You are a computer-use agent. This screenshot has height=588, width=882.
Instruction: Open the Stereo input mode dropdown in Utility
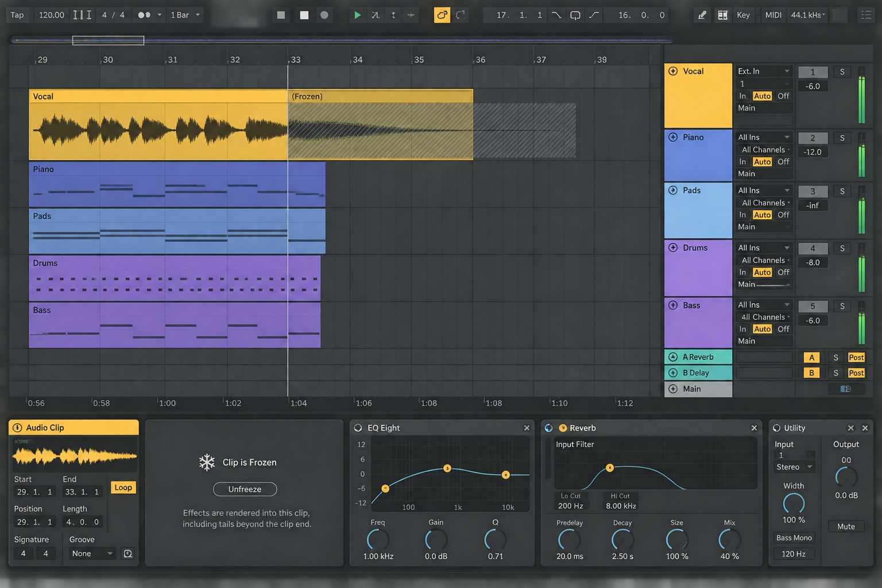tap(794, 467)
